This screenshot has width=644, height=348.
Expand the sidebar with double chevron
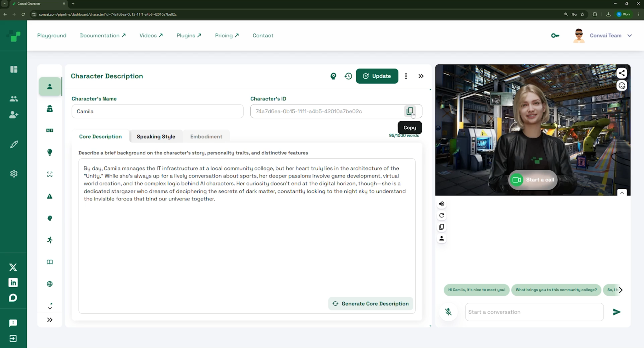coord(50,320)
